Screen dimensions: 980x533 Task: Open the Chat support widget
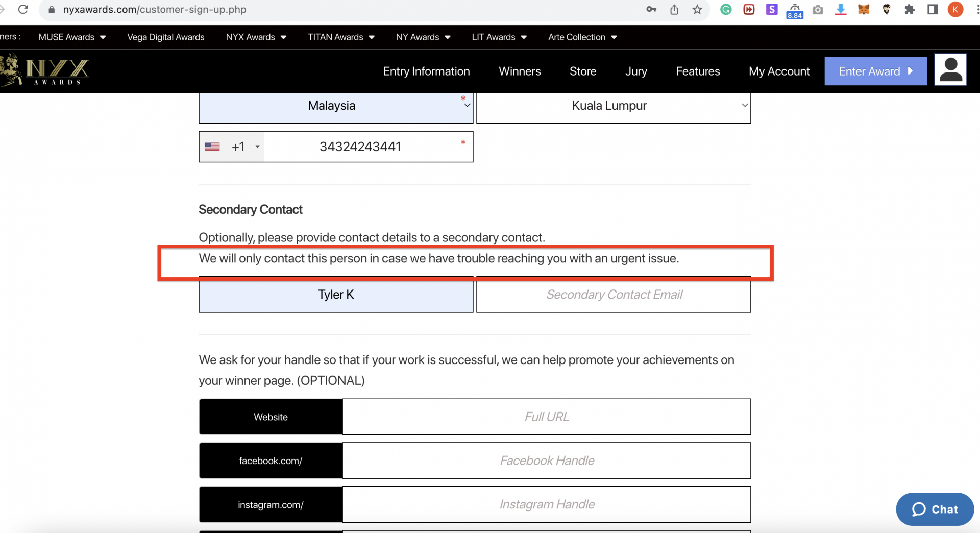(935, 509)
